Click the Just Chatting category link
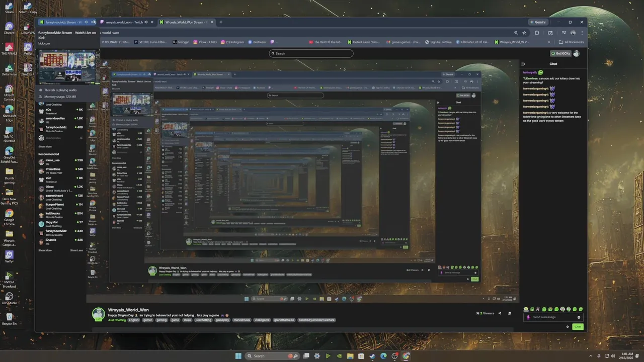The width and height of the screenshot is (644, 362). coord(117,320)
